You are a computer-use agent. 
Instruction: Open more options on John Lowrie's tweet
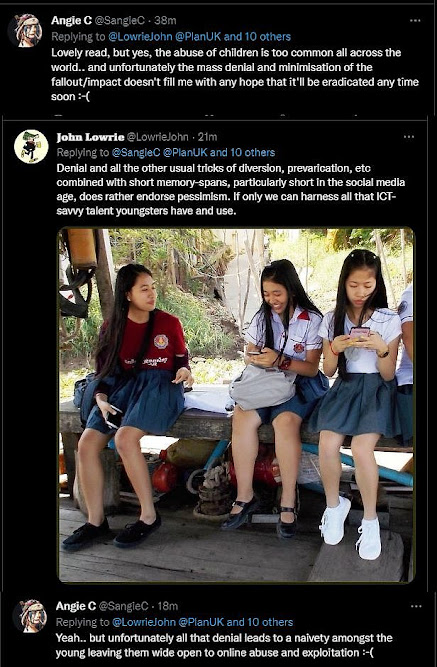(408, 137)
